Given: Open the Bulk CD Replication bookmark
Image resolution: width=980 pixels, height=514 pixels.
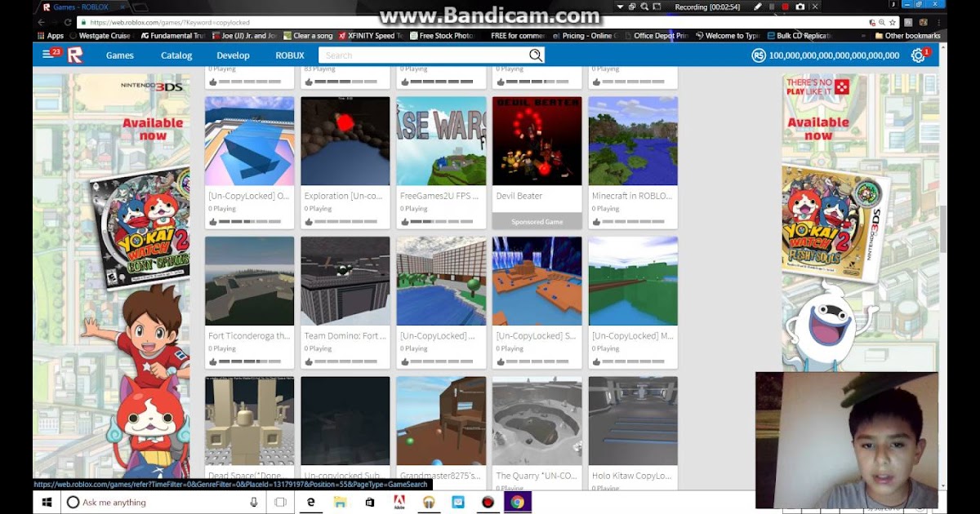Looking at the screenshot, I should 798,36.
